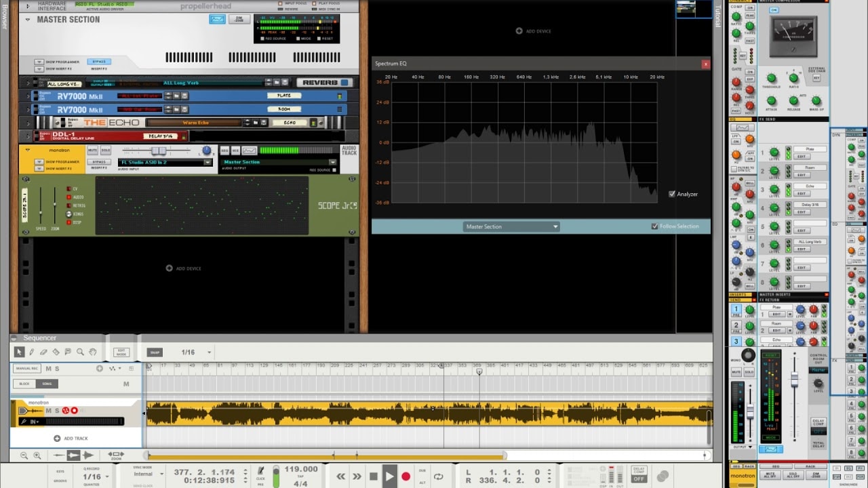The height and width of the screenshot is (488, 868).
Task: Start playback with the Play button
Action: [x=389, y=476]
